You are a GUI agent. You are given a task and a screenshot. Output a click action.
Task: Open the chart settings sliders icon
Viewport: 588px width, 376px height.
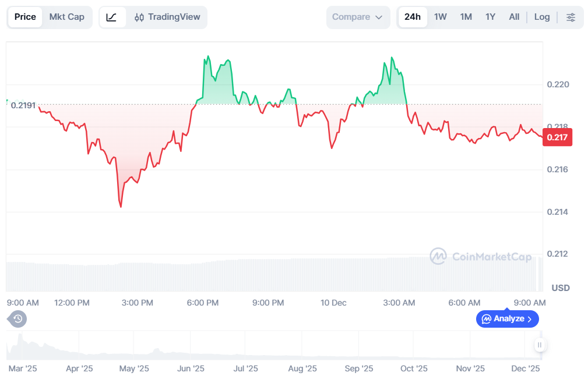tap(571, 17)
